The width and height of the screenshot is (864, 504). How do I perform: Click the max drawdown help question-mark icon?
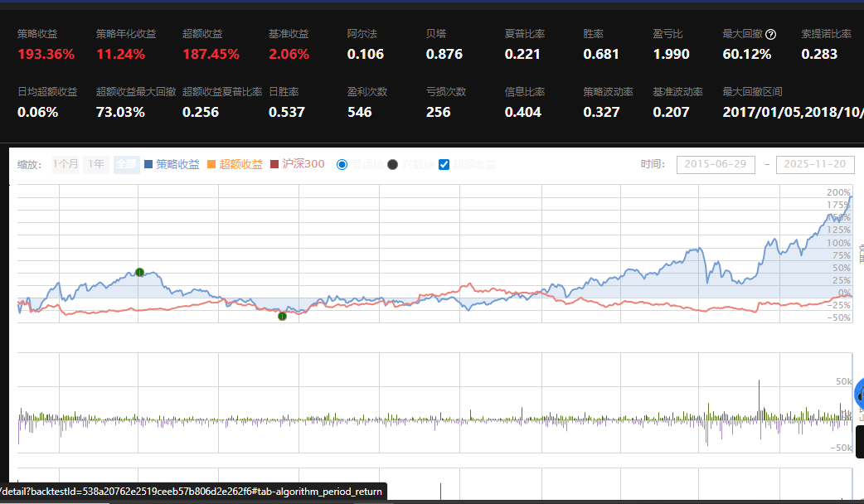(x=770, y=34)
